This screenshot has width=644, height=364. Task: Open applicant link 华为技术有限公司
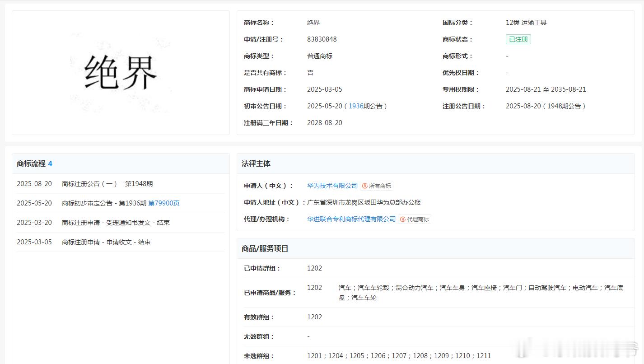[332, 186]
